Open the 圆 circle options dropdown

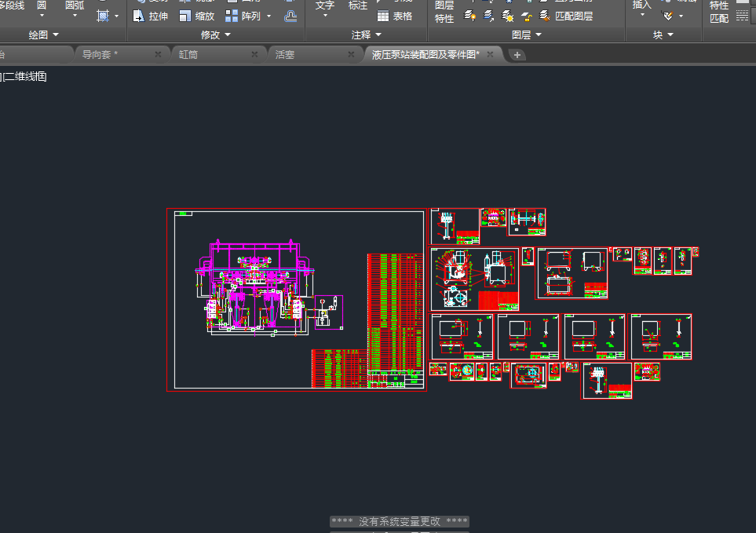point(42,16)
